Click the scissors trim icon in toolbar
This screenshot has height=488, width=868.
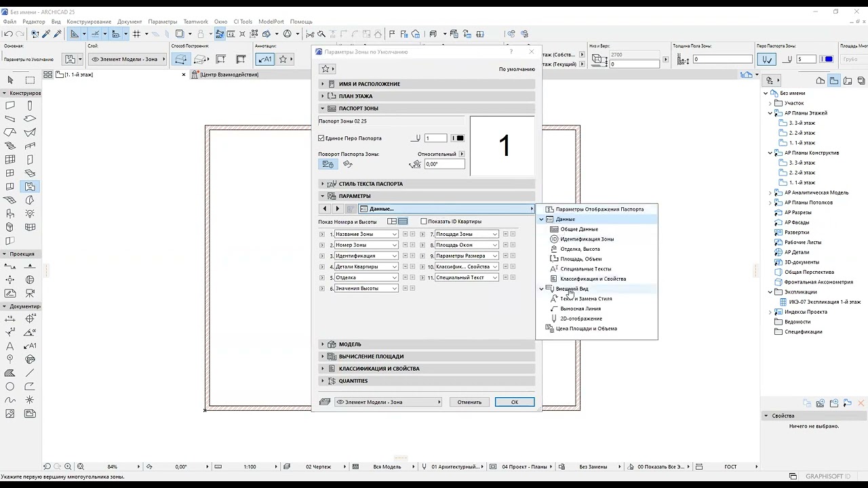pos(310,34)
